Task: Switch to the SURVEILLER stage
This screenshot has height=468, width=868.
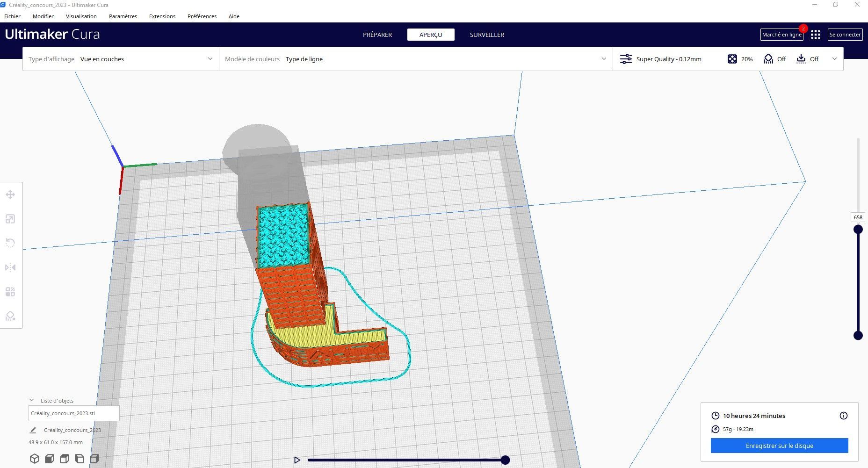Action: pos(487,35)
